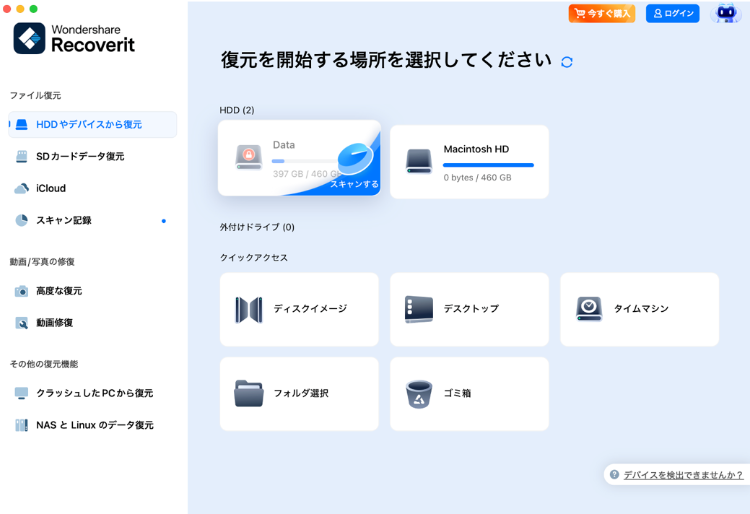This screenshot has height=514, width=750.
Task: Open the robot assistant avatar icon
Action: click(726, 13)
